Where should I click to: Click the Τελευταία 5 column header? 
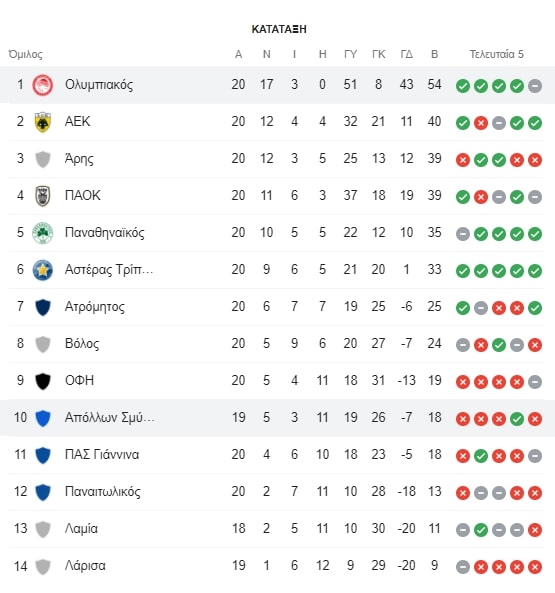(496, 54)
